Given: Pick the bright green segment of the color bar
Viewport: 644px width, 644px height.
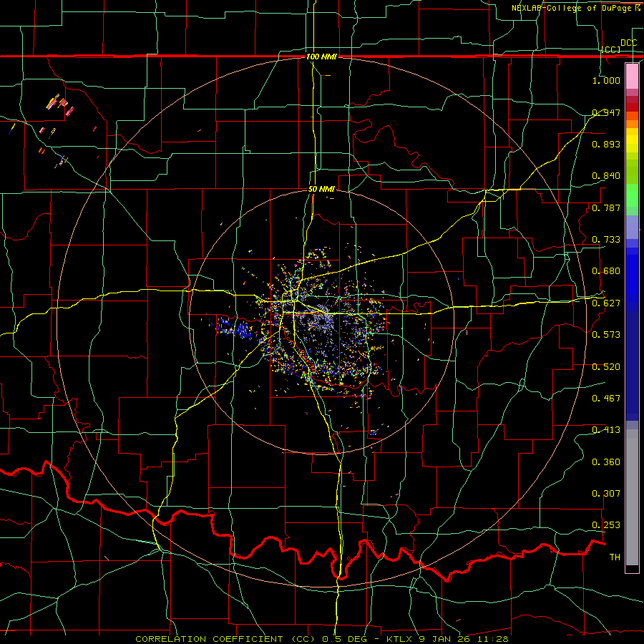Looking at the screenshot, I should 632,195.
